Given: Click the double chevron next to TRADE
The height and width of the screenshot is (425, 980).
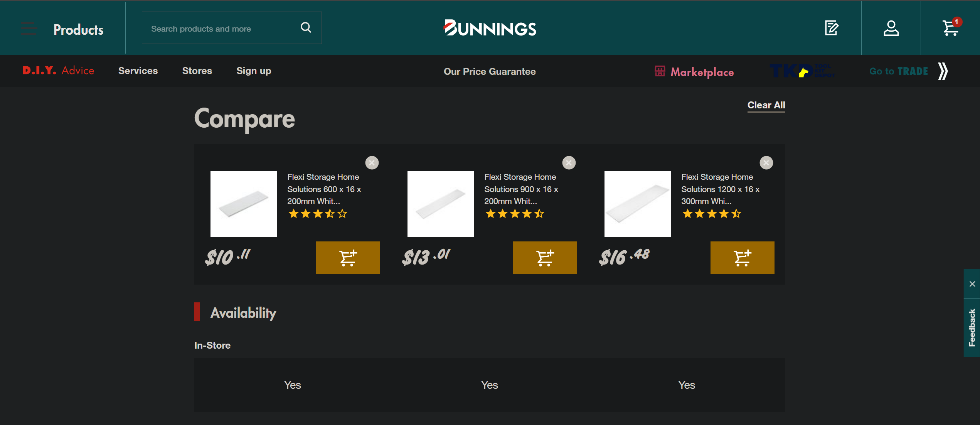Looking at the screenshot, I should pyautogui.click(x=943, y=71).
